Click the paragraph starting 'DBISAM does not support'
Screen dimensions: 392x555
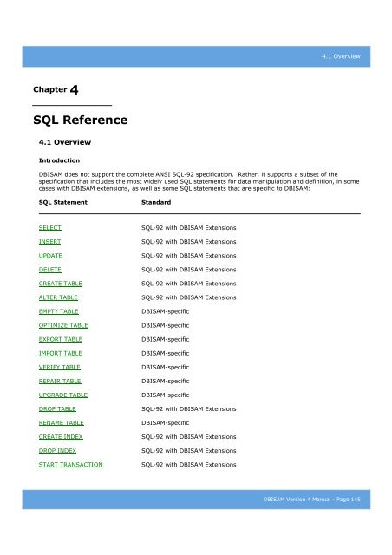click(199, 181)
